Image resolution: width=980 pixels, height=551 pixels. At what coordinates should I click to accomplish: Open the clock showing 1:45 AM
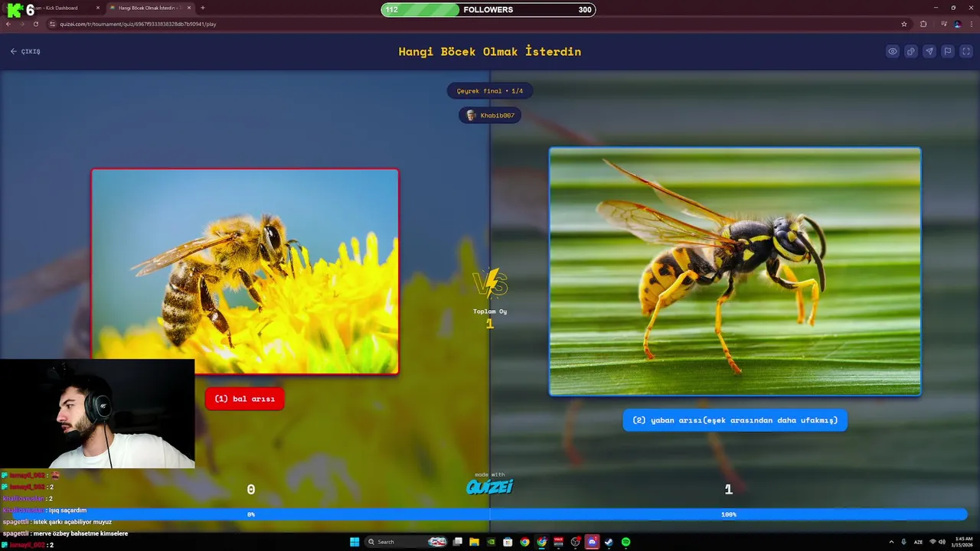pos(962,542)
